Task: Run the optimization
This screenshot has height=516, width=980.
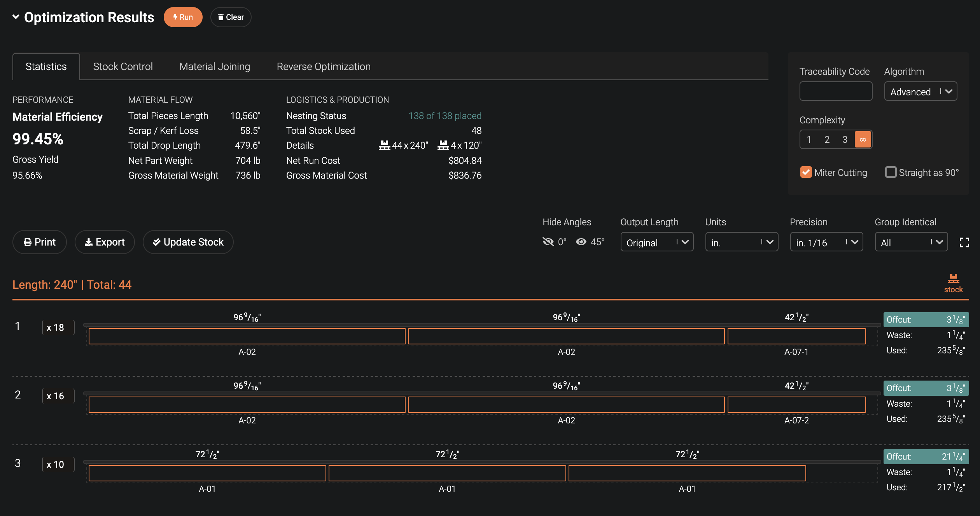Action: point(183,17)
